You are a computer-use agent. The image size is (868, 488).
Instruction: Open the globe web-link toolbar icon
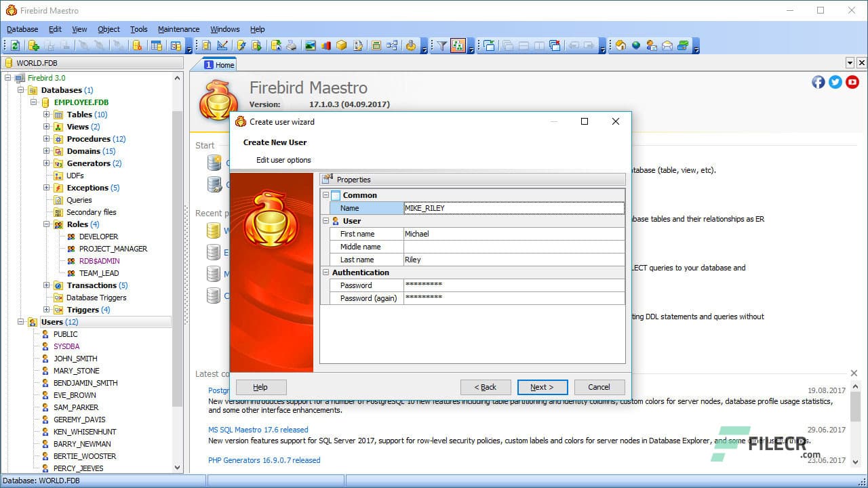636,45
